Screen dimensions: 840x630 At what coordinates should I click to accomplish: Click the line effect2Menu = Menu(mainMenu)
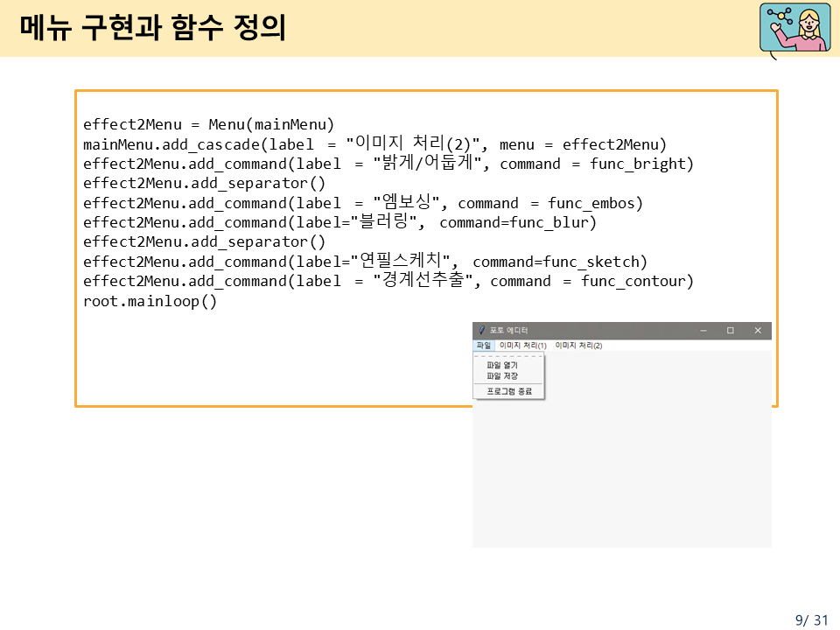(208, 124)
